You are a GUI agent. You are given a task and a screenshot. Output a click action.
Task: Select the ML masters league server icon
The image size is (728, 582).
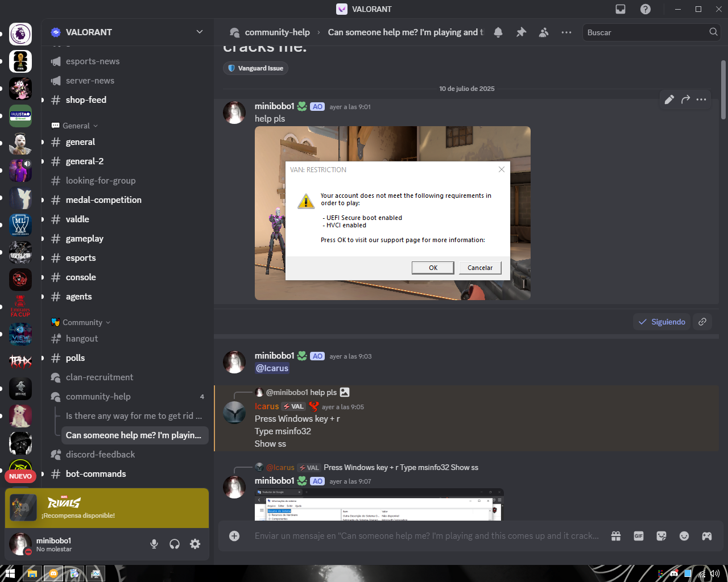pos(20,225)
